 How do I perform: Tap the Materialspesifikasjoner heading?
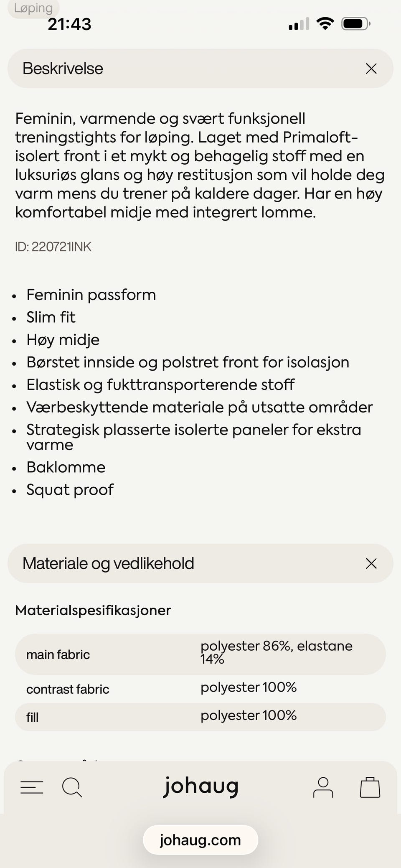click(93, 611)
